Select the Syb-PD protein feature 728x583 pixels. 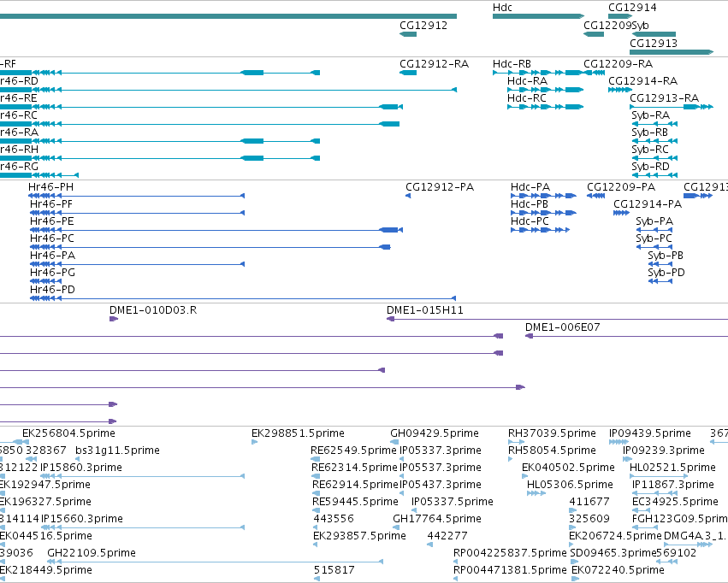pyautogui.click(x=660, y=281)
